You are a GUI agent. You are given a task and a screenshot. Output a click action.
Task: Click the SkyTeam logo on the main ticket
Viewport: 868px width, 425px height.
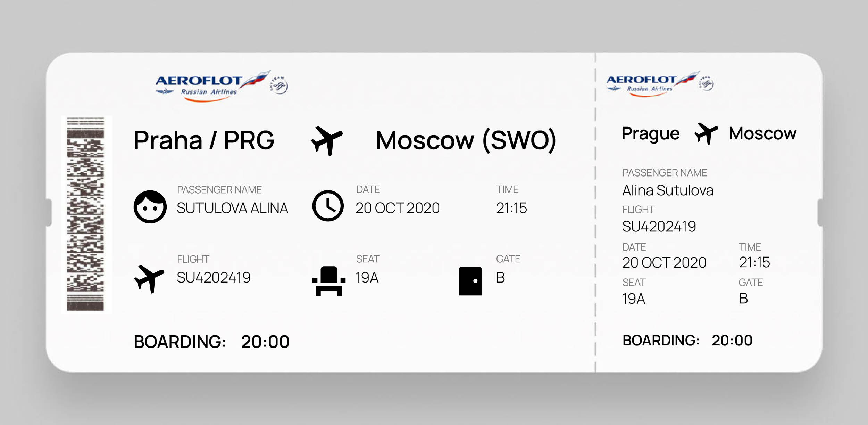point(279,85)
